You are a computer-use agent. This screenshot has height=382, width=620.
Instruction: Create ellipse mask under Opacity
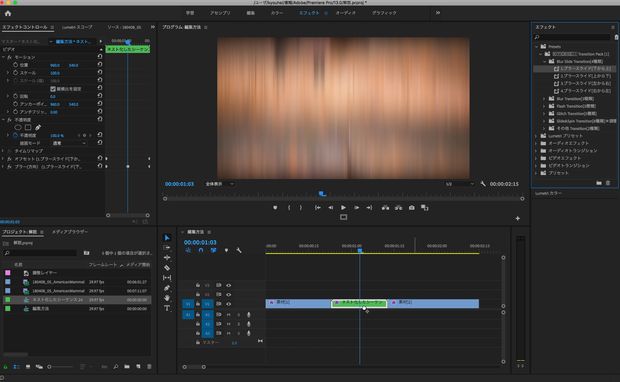point(18,127)
